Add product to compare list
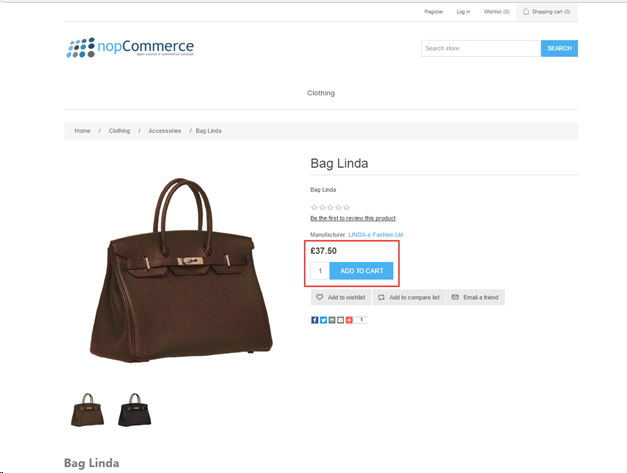Screen dimensions: 627x473 pyautogui.click(x=409, y=297)
